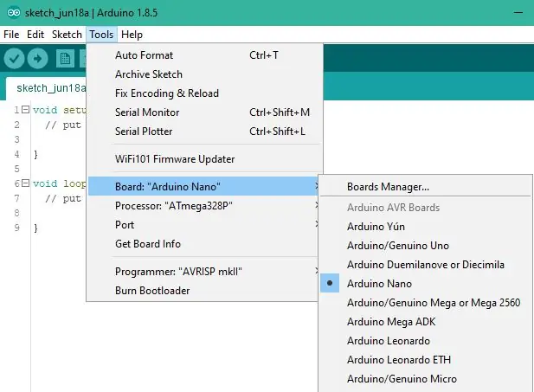Image resolution: width=534 pixels, height=392 pixels.
Task: Click Get Board Info
Action: 204,244
